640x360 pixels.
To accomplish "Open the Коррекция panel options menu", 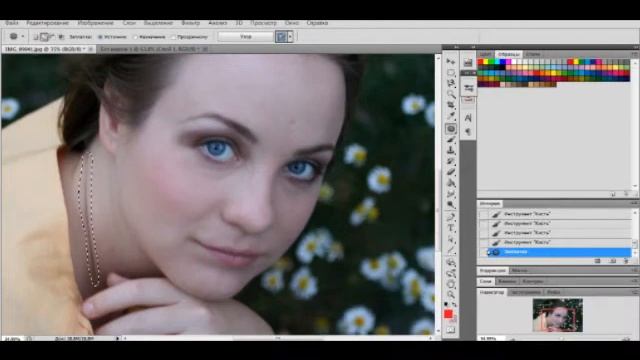I will tap(634, 270).
